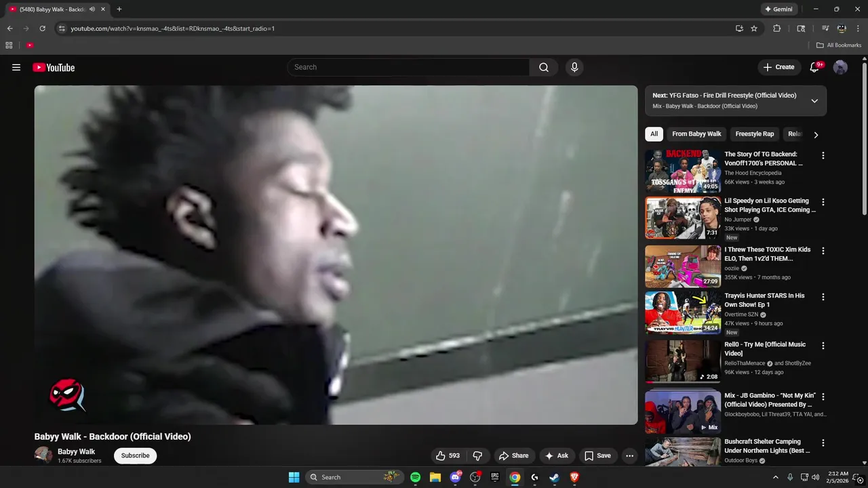The image size is (868, 488).
Task: Open menu for TG Backend video
Action: click(823, 155)
